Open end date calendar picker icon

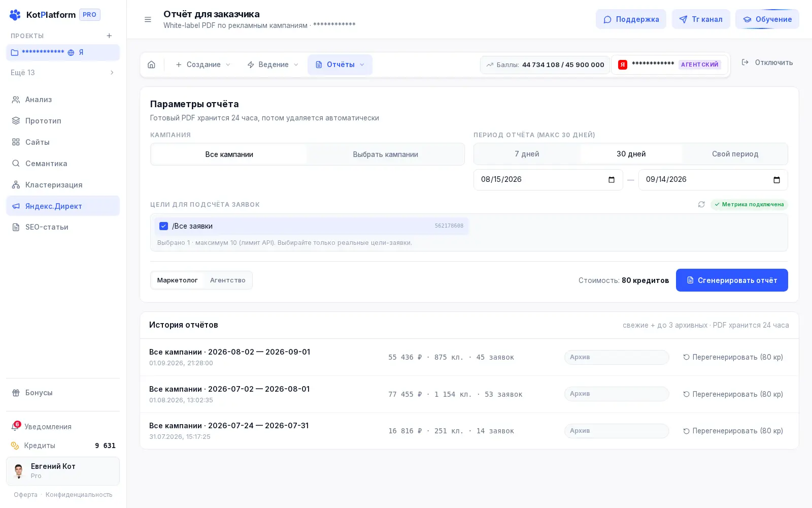click(x=776, y=179)
